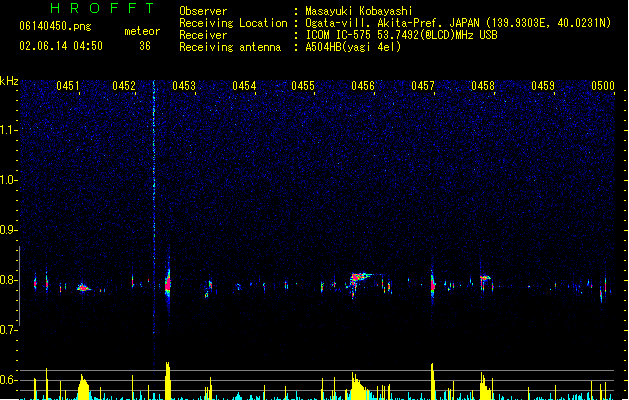Select observer name Masayuki Kobayashi
The height and width of the screenshot is (400, 629).
[x=359, y=11]
